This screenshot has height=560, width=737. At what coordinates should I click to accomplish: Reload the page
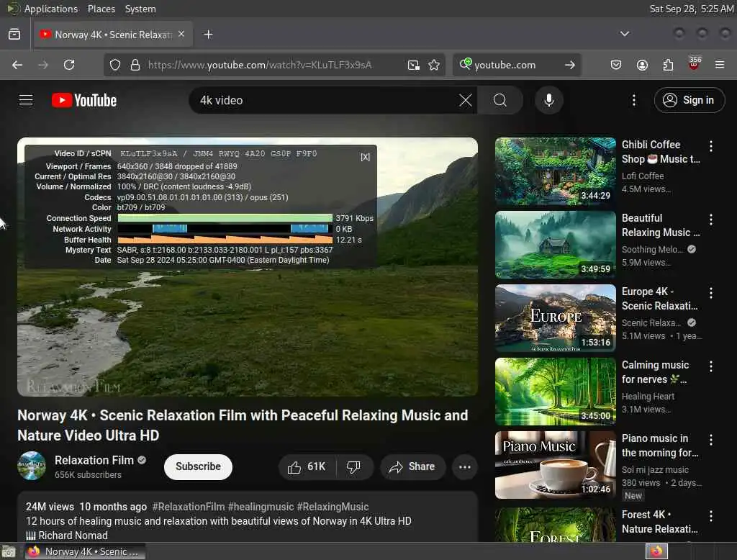[69, 65]
